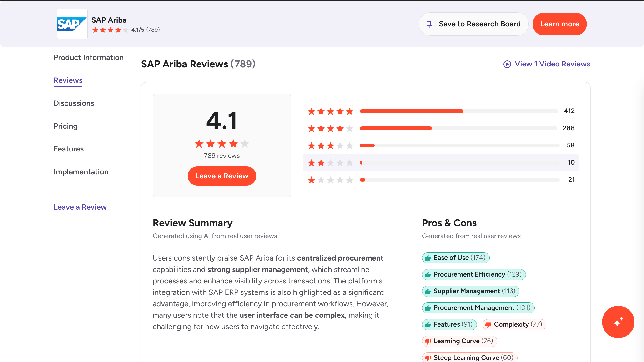Click the 4.1/5 (789) rating text
Viewport: 644px width, 362px height.
click(x=146, y=30)
